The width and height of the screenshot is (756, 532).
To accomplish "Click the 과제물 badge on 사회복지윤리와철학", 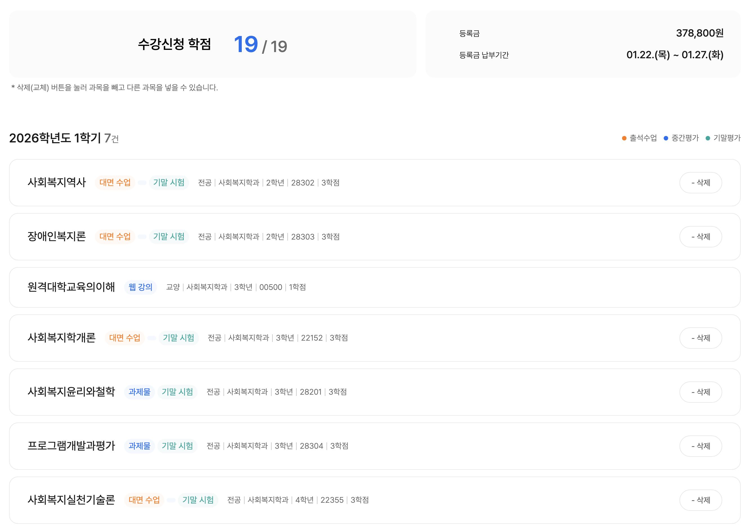I will [140, 392].
